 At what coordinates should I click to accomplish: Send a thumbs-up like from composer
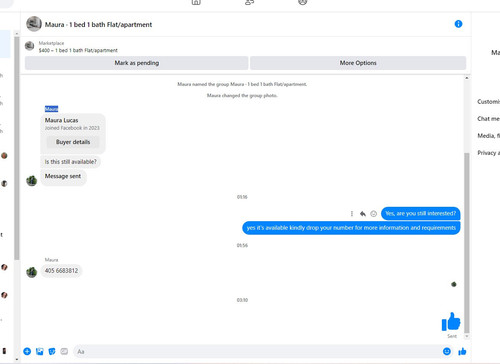pyautogui.click(x=462, y=351)
